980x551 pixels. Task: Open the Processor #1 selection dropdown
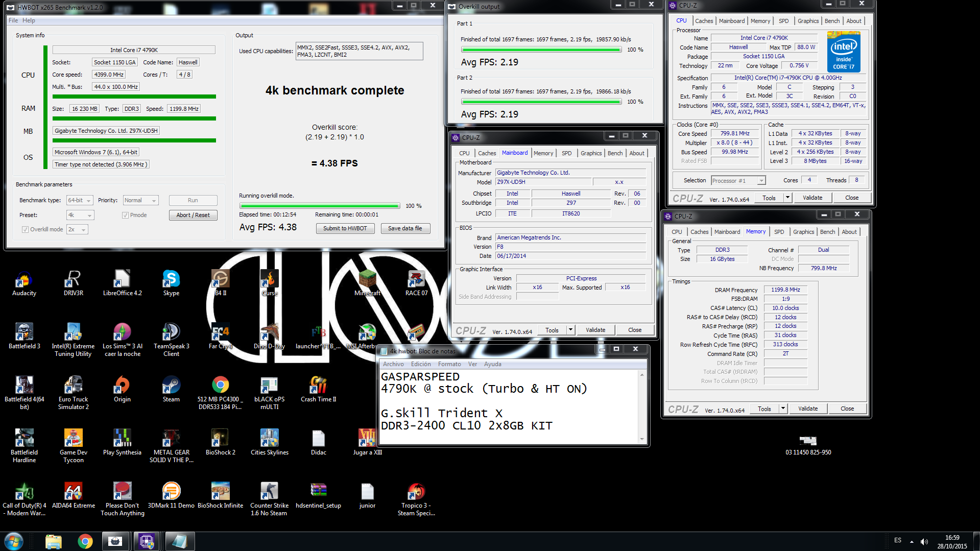(x=738, y=181)
